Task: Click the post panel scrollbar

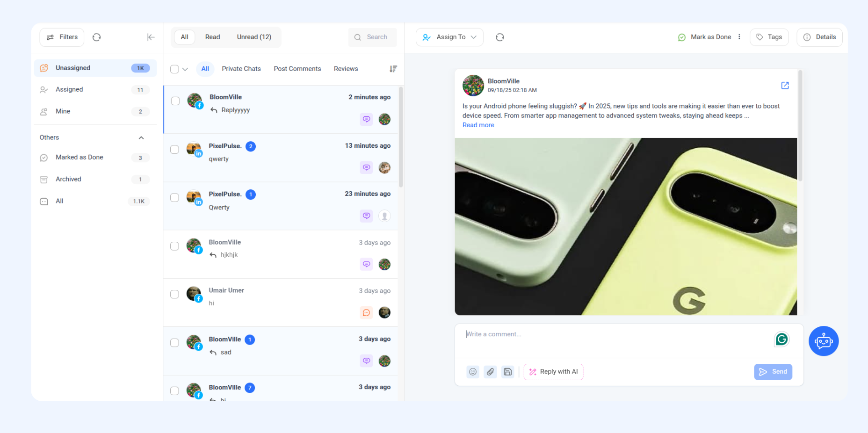Action: [x=800, y=125]
